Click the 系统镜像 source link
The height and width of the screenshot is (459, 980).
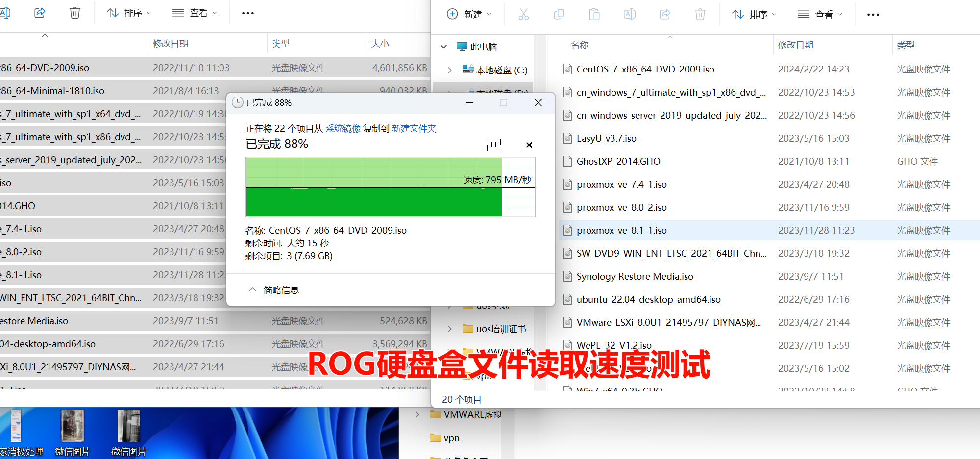pos(343,128)
